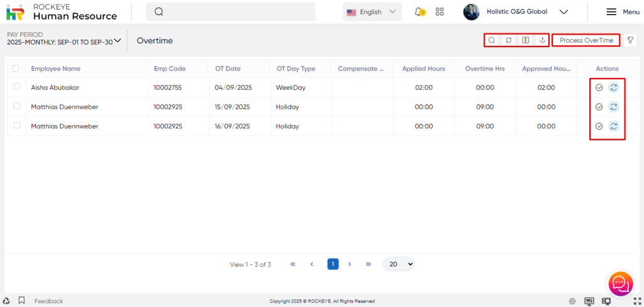Click the Feedback link in the footer
This screenshot has height=307, width=644.
coord(48,301)
